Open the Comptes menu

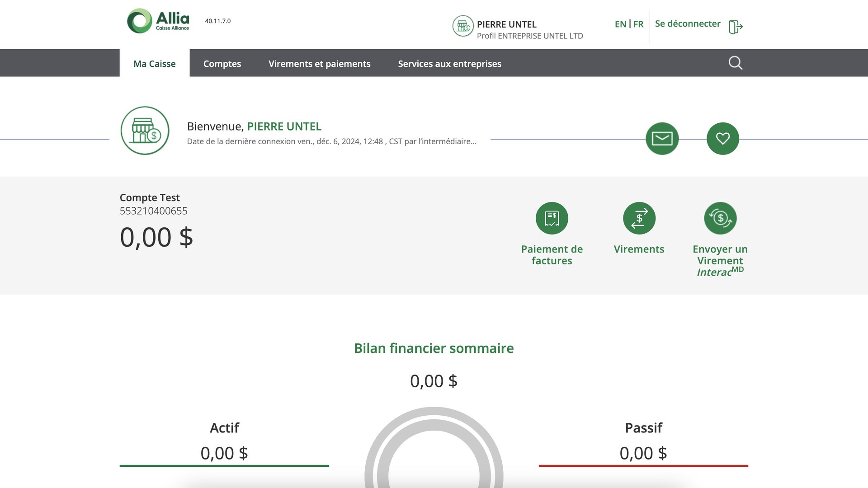point(222,64)
